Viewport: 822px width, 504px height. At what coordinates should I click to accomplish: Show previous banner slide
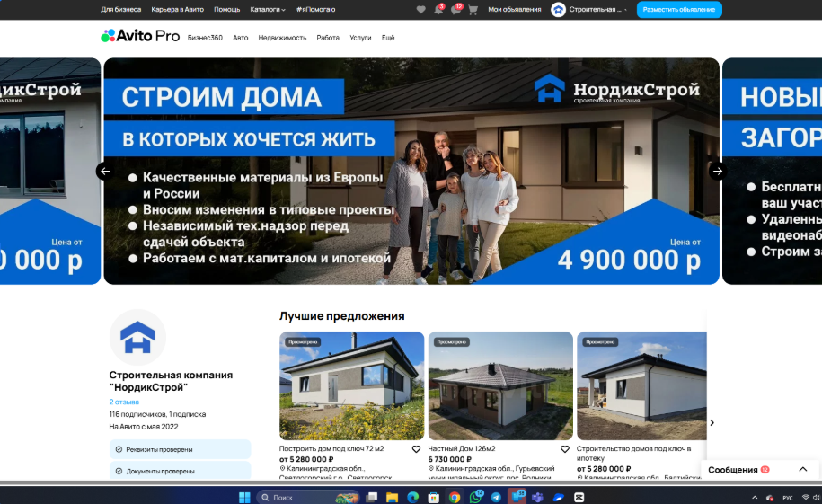pyautogui.click(x=105, y=171)
